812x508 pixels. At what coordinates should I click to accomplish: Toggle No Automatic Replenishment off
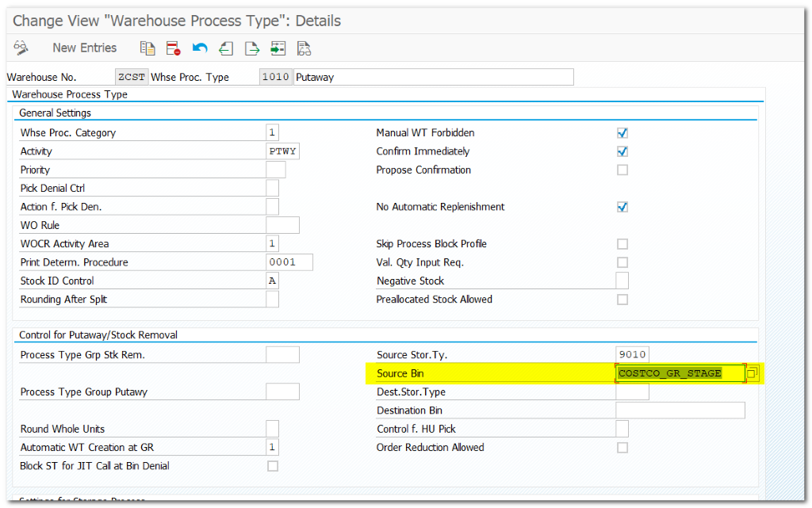coord(622,206)
